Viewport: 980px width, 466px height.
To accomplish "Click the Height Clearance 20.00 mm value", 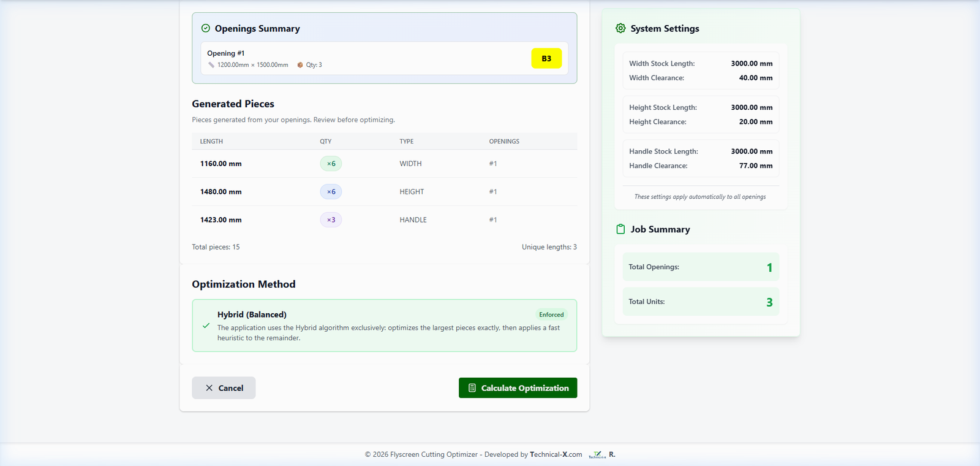I will click(x=756, y=122).
